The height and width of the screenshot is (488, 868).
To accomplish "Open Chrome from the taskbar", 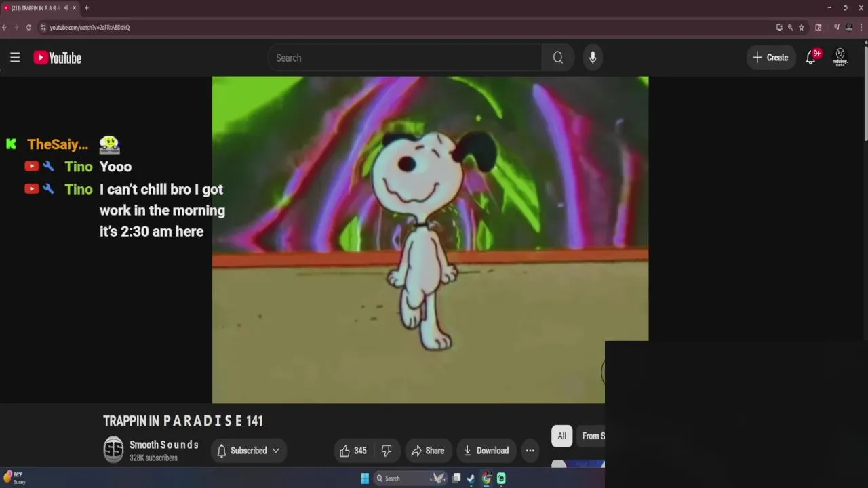I will coord(486,479).
